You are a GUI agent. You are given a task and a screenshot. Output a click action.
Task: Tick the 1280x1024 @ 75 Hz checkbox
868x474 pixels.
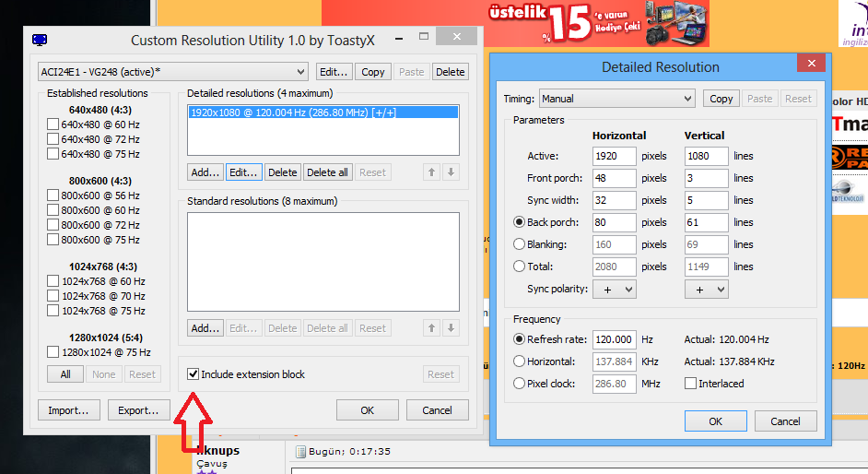(x=53, y=352)
